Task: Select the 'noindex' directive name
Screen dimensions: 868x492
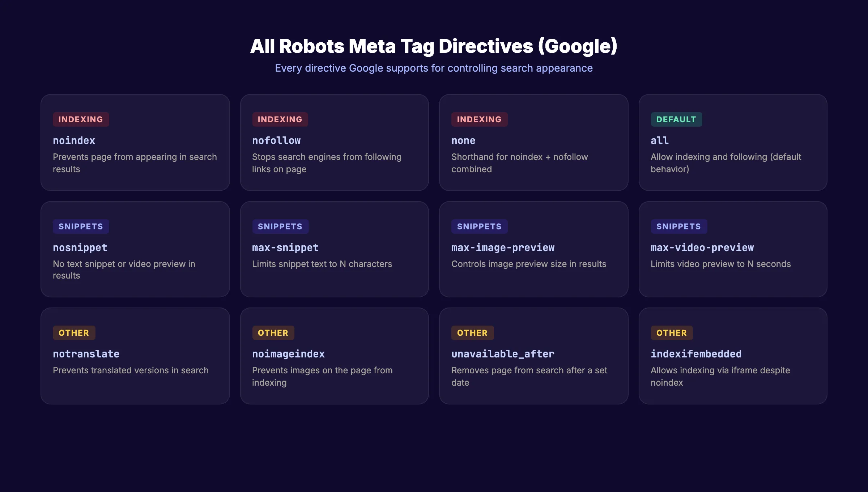Action: [x=74, y=140]
